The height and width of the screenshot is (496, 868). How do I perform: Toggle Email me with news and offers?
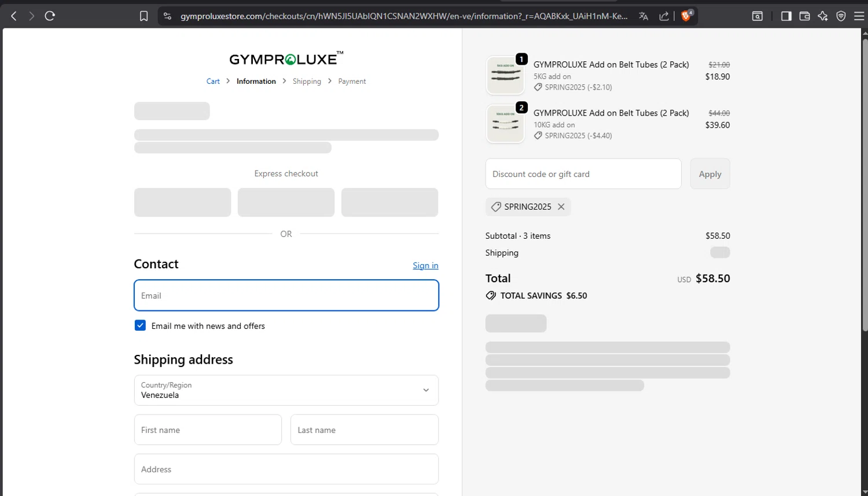point(140,325)
